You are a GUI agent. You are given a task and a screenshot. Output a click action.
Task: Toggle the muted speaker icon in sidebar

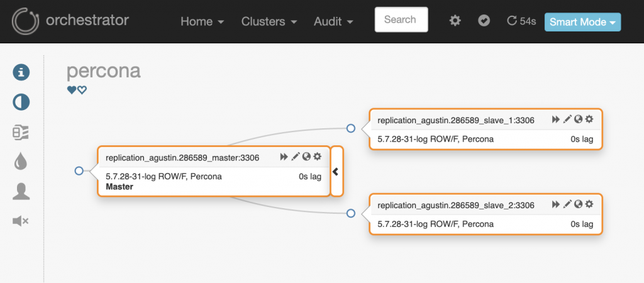tap(21, 221)
